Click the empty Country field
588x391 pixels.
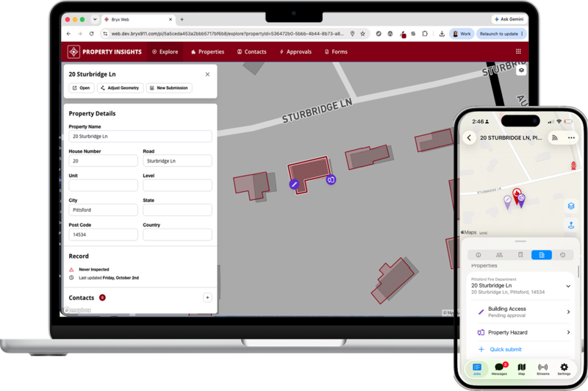[x=177, y=234]
